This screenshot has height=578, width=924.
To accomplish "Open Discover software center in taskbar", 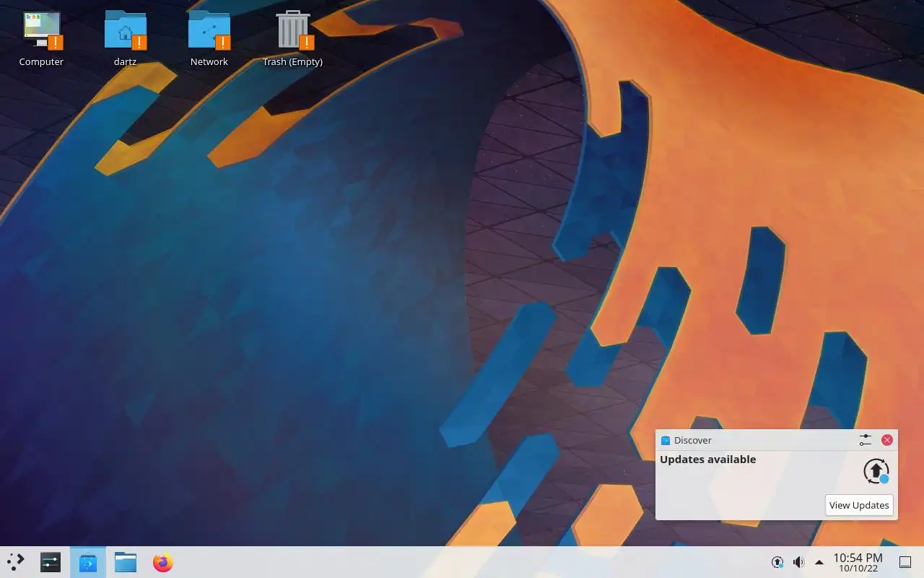I will tap(88, 562).
